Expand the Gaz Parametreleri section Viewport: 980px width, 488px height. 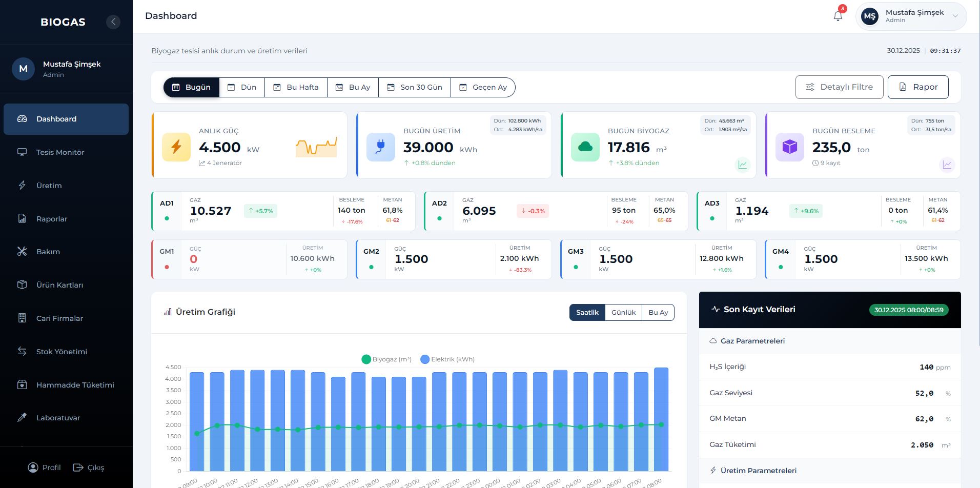click(752, 341)
